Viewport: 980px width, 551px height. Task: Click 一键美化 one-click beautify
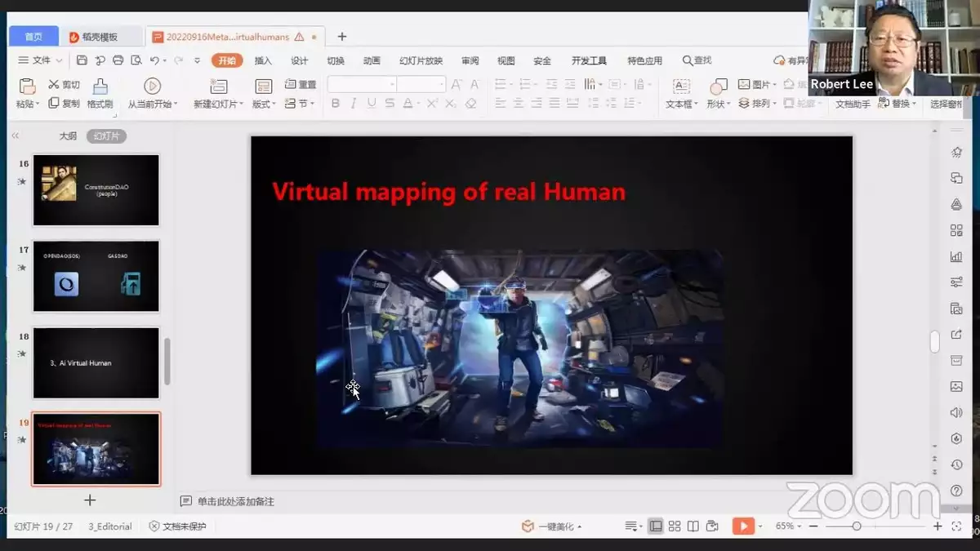(552, 527)
